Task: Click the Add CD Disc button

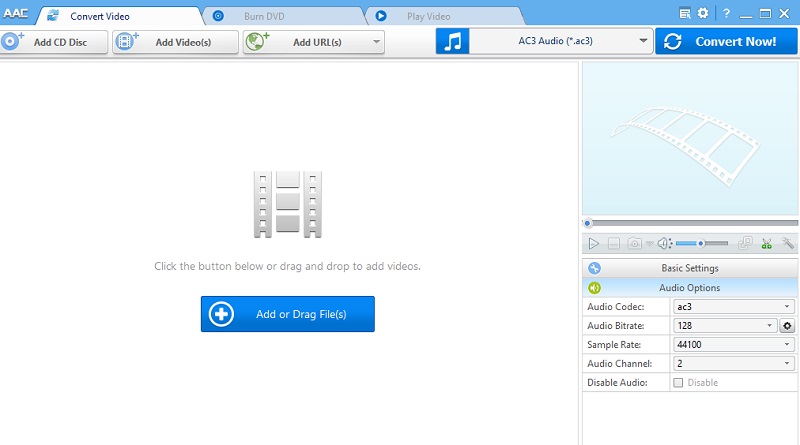Action: point(54,42)
